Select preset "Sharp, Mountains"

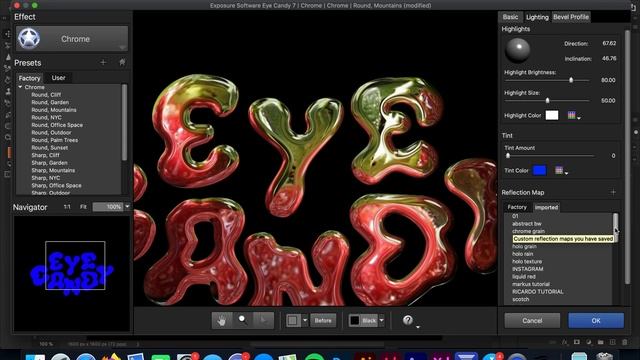click(53, 170)
